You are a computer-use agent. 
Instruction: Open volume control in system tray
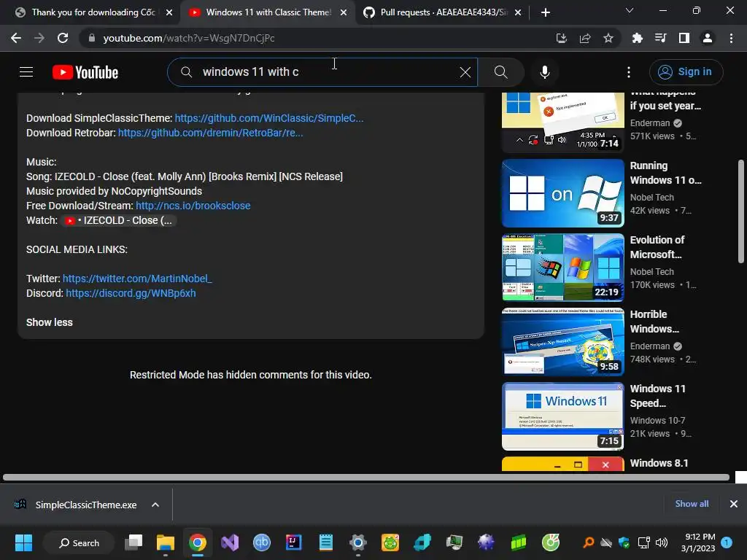[661, 542]
